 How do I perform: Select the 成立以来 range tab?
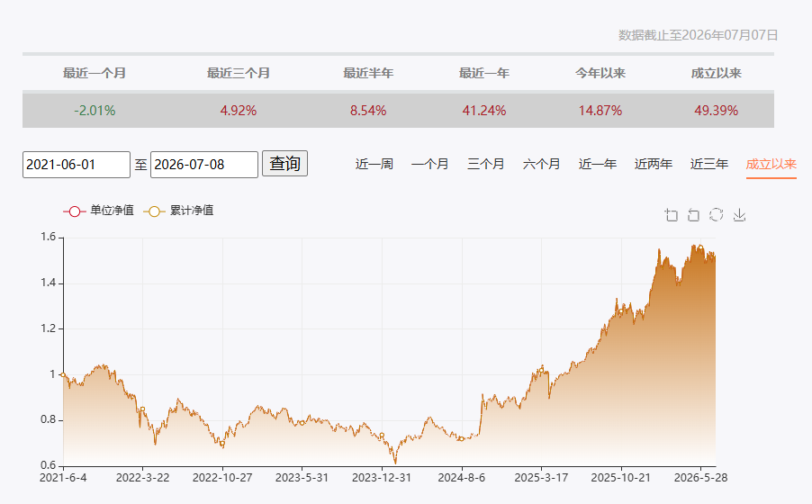coord(771,164)
